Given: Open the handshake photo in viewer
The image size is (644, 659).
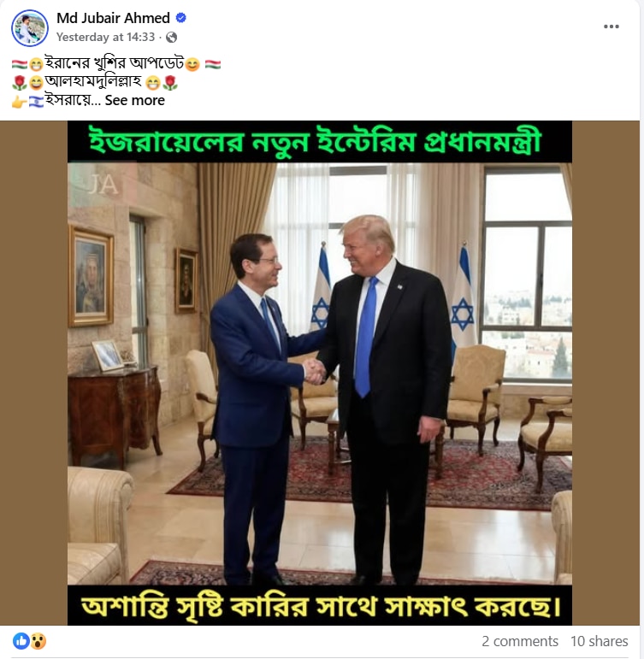Looking at the screenshot, I should pos(320,374).
